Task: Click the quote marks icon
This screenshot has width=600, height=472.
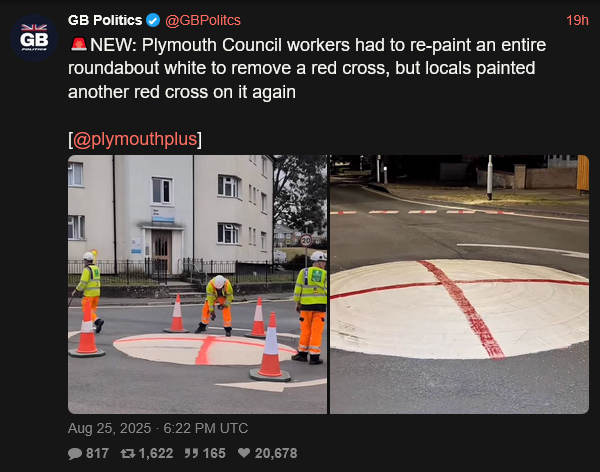Action: (x=191, y=454)
